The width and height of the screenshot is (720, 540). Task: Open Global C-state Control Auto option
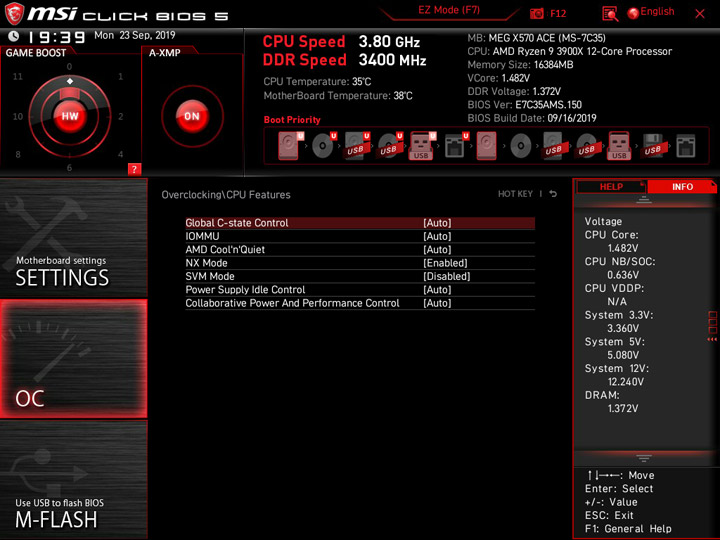(360, 223)
